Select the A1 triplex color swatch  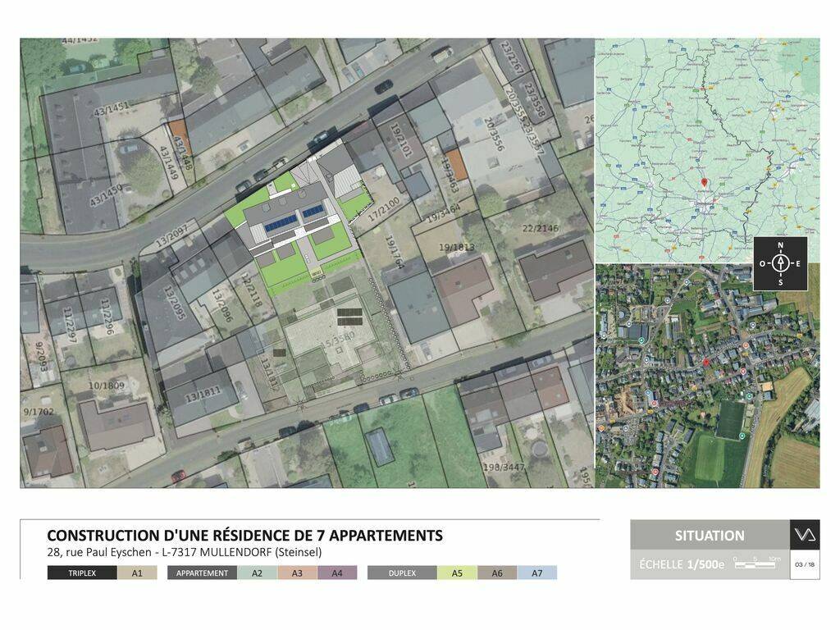click(137, 573)
